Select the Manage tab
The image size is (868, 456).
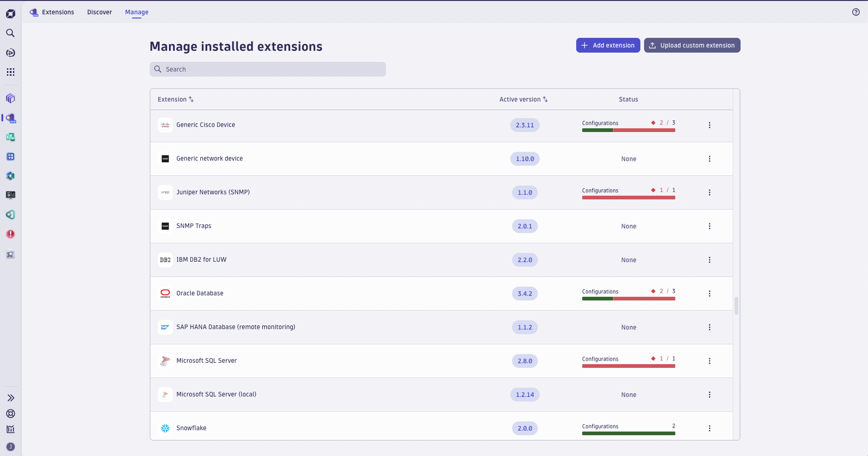137,12
